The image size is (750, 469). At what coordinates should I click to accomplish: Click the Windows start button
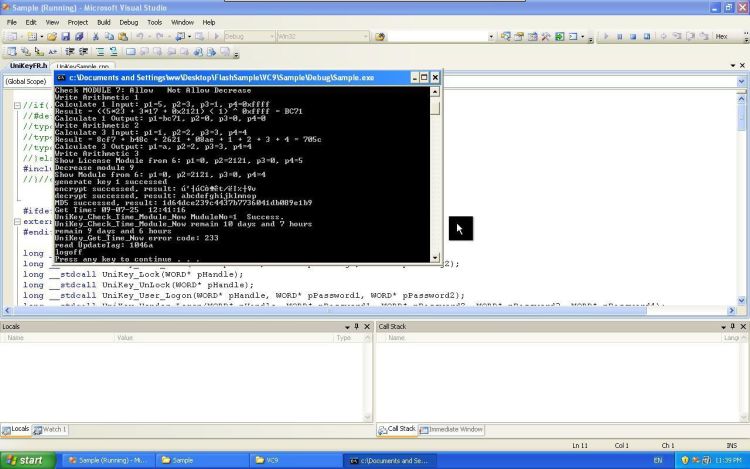[28, 460]
